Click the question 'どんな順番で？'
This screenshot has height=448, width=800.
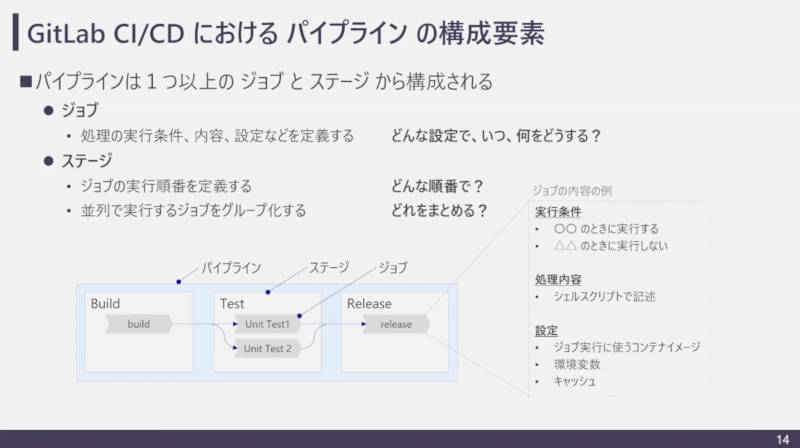click(437, 186)
